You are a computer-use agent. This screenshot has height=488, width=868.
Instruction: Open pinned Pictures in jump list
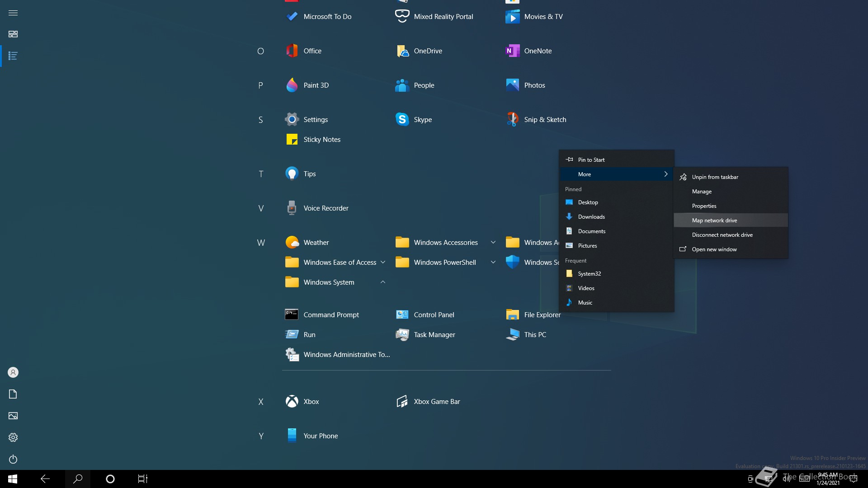pyautogui.click(x=617, y=246)
